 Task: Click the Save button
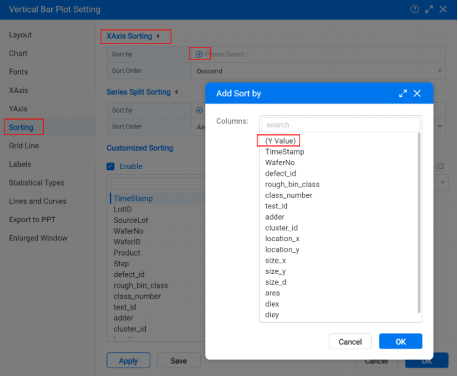(x=179, y=361)
